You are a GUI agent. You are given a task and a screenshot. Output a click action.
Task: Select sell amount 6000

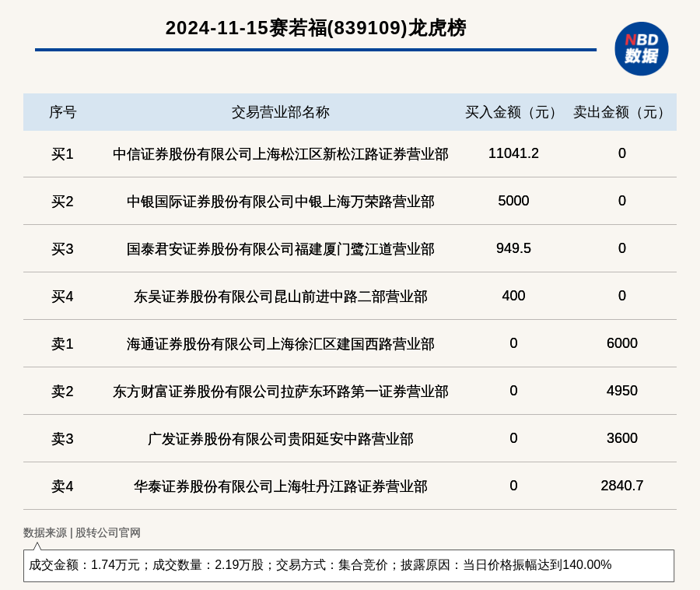pyautogui.click(x=622, y=343)
